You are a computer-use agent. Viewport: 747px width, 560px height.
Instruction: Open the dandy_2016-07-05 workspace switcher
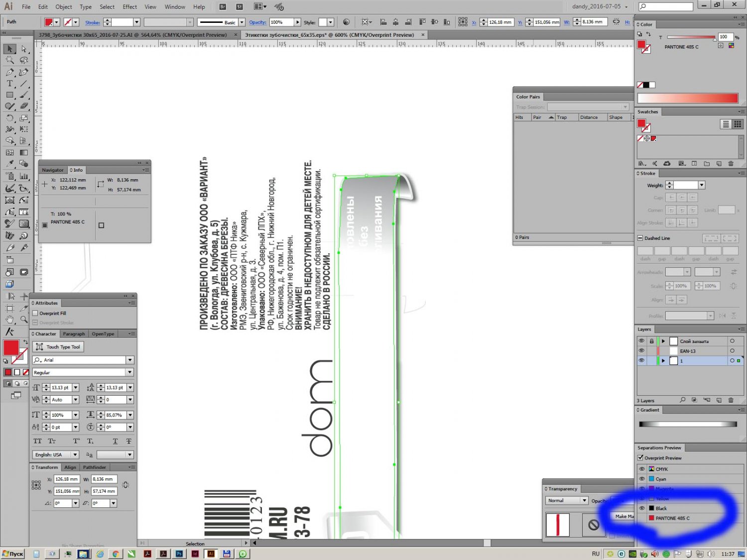tap(600, 6)
